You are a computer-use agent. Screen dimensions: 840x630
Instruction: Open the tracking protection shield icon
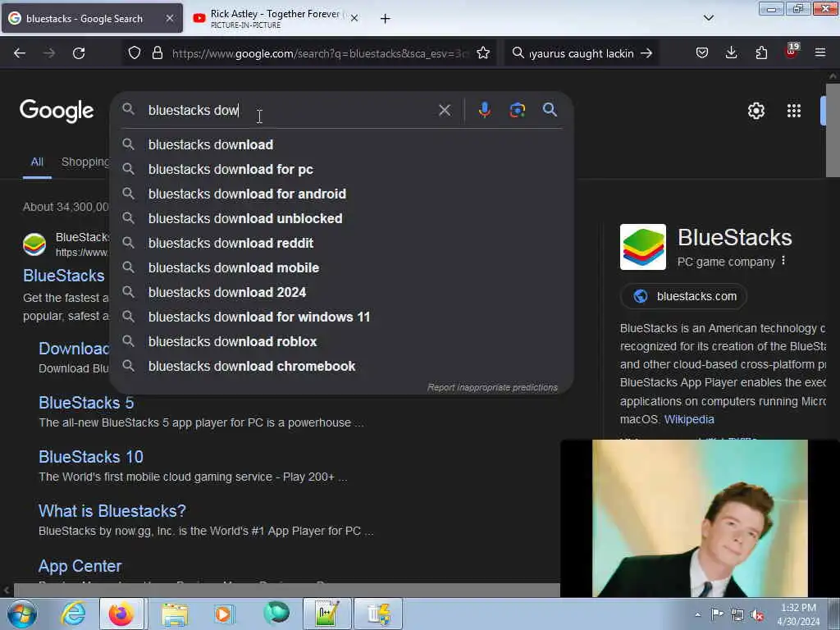pos(135,53)
